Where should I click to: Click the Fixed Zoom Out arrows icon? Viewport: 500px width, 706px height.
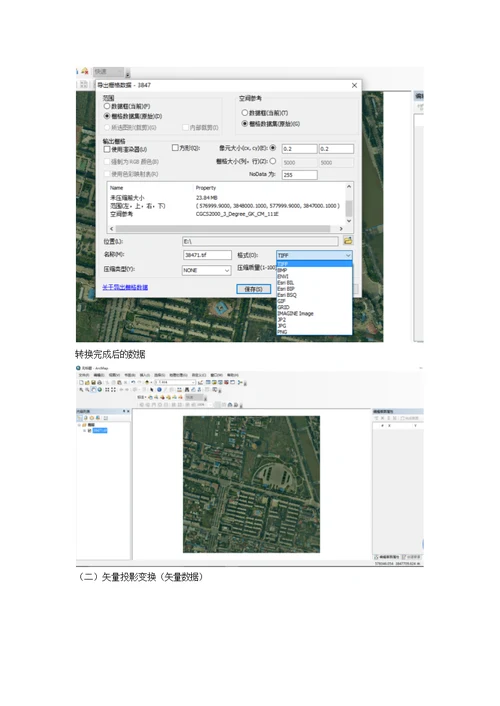coord(114,389)
